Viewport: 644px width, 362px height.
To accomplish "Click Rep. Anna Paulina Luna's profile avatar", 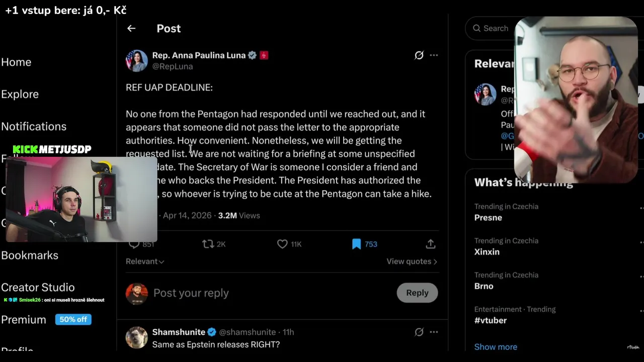I will [x=136, y=61].
